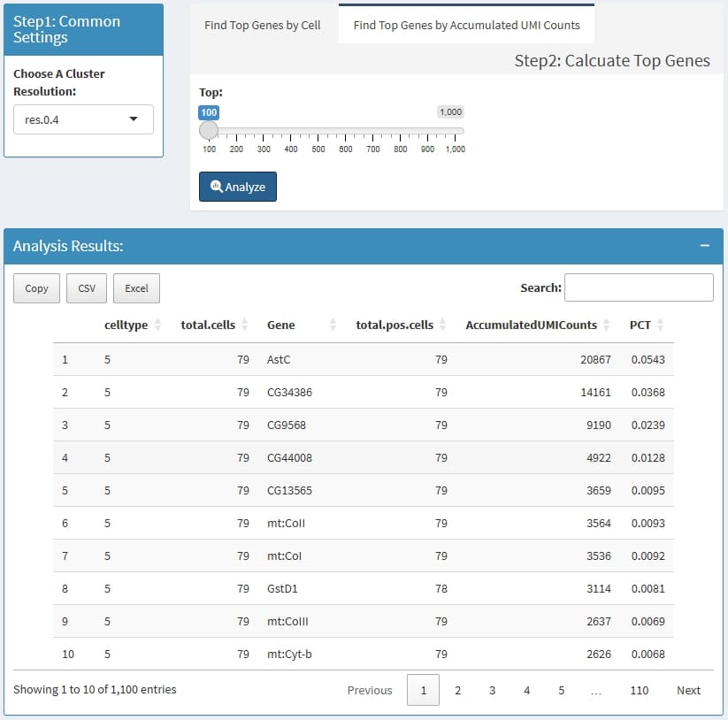Click the Analyze button

point(238,187)
